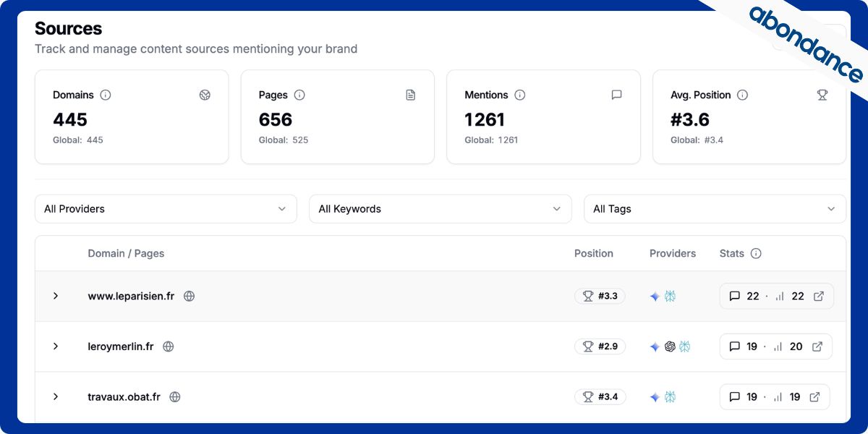The image size is (868, 434).
Task: Click the 445 domains count
Action: pyautogui.click(x=70, y=119)
